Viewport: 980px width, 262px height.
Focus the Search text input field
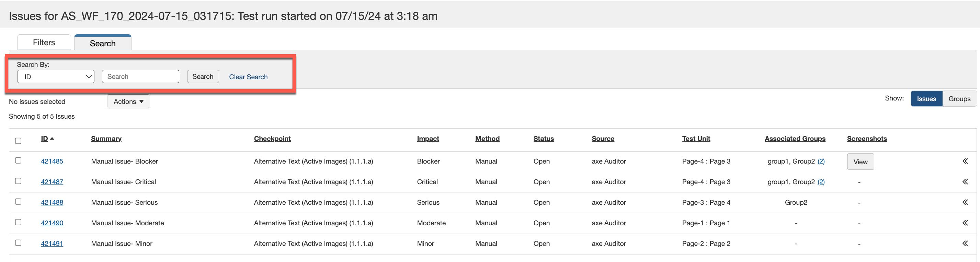coord(140,77)
